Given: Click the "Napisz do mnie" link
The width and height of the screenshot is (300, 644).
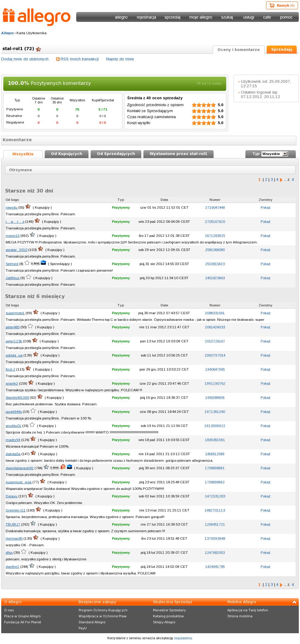Looking at the screenshot, I should (120, 59).
